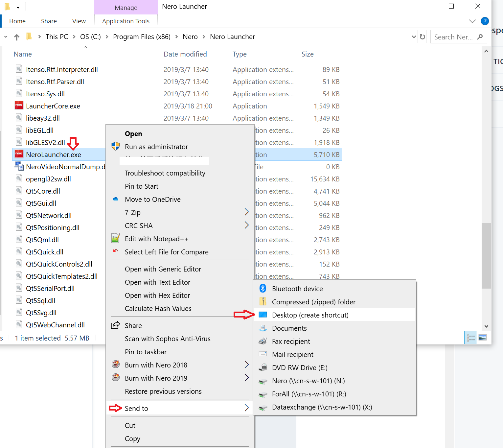Open the Share ribbon tab
The height and width of the screenshot is (448, 503).
49,21
